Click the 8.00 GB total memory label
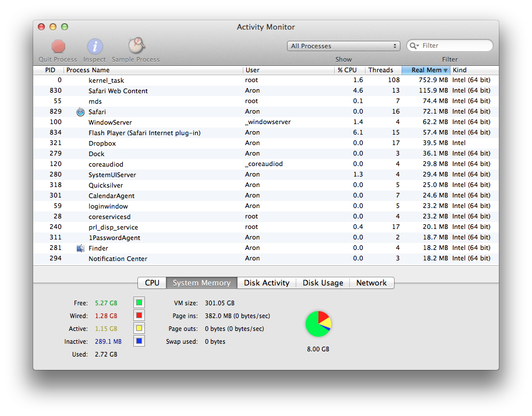 point(318,349)
